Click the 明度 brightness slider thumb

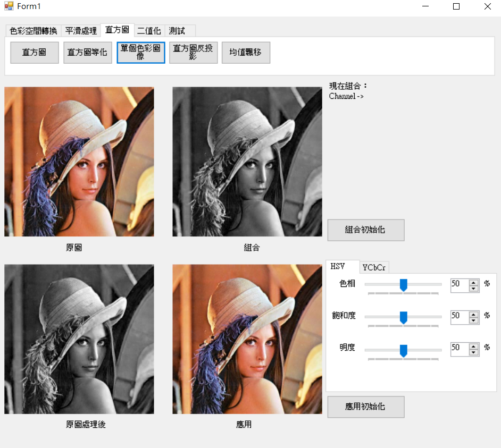404,350
